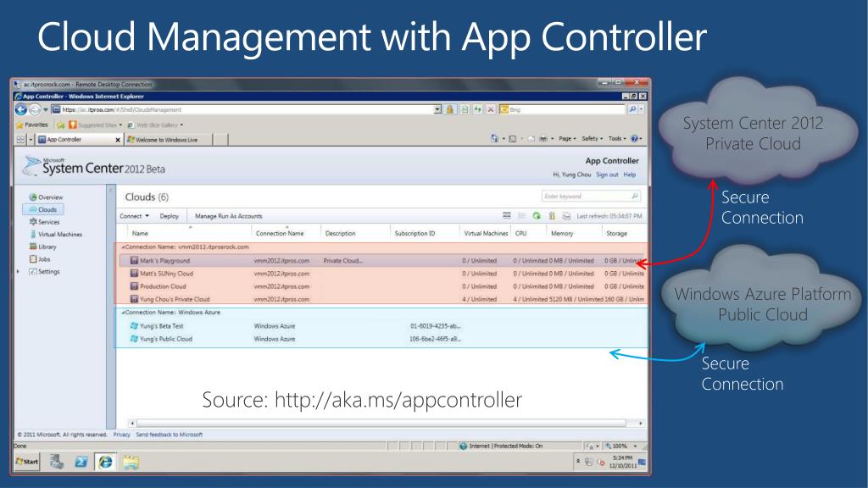Open the Privacy link in footer
This screenshot has width=868, height=488.
click(122, 435)
